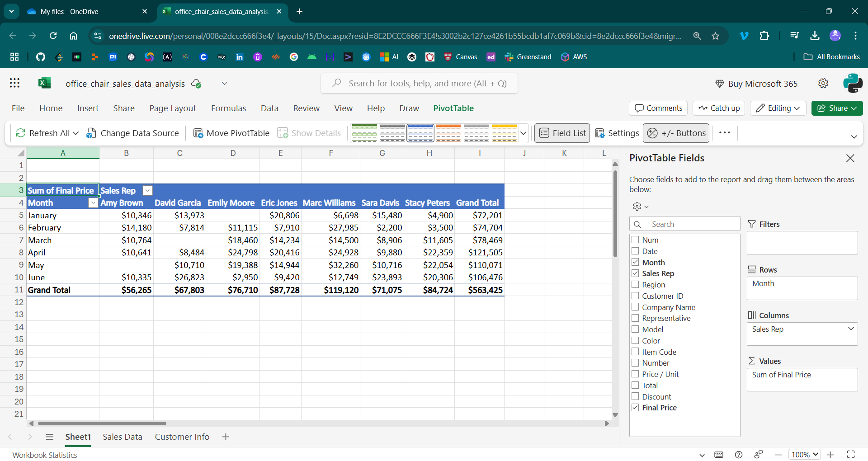Open PivotTable Settings
This screenshot has width=868, height=461.
617,133
